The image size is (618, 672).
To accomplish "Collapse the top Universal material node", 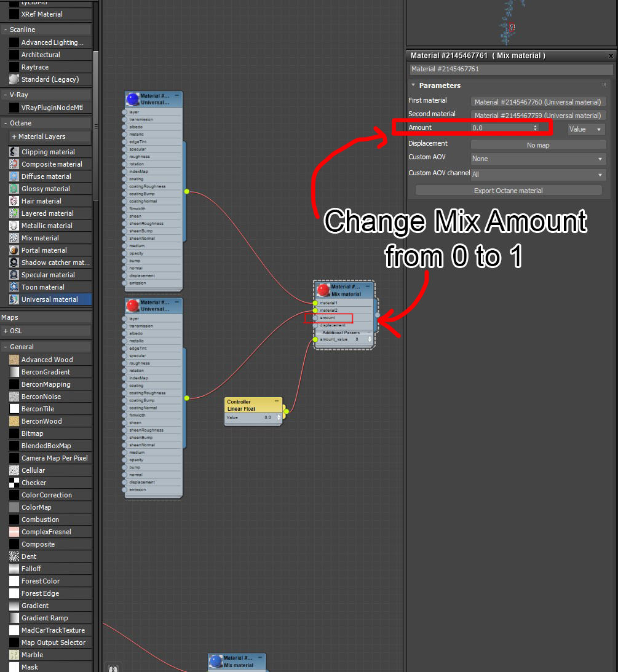I will 176,95.
